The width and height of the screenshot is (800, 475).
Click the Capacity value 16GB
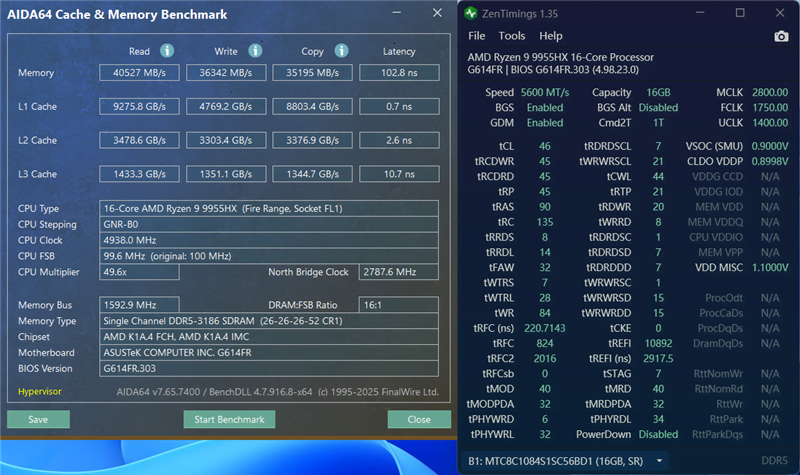(x=658, y=92)
